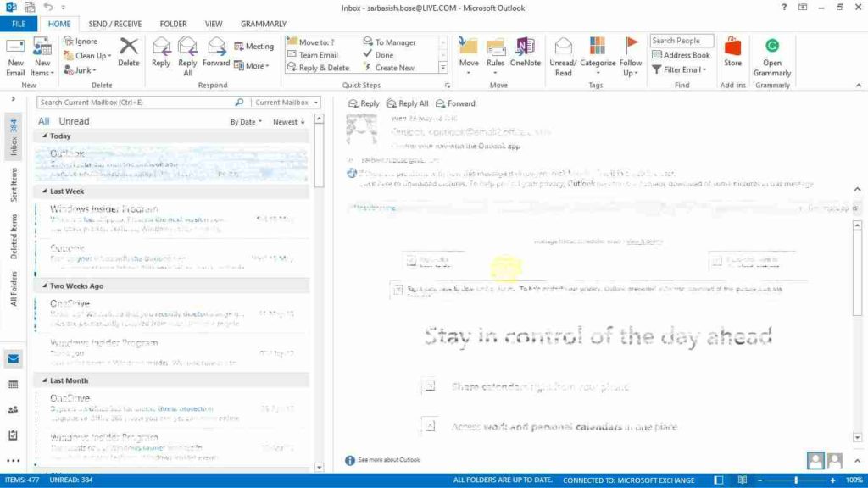Click See more about Outlook
Image resolution: width=868 pixels, height=488 pixels.
388,460
